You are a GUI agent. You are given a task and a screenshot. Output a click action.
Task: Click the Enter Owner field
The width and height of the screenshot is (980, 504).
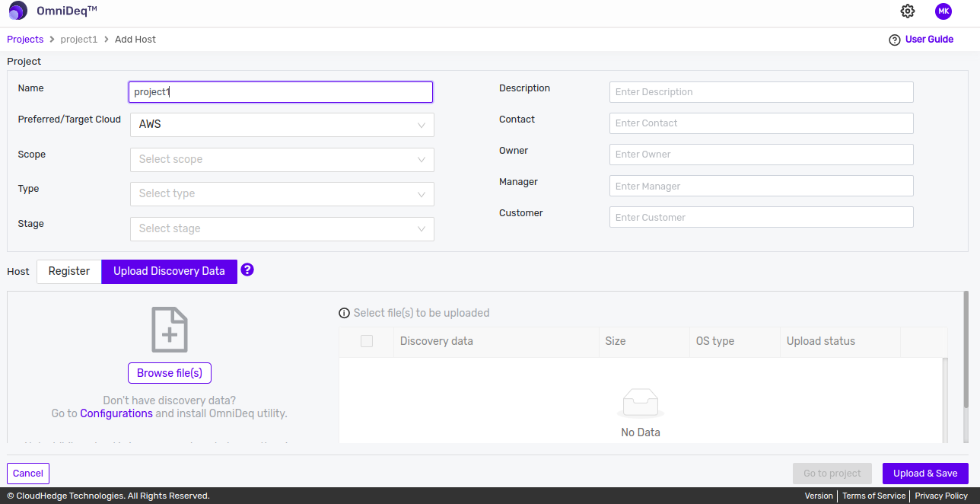tap(761, 155)
